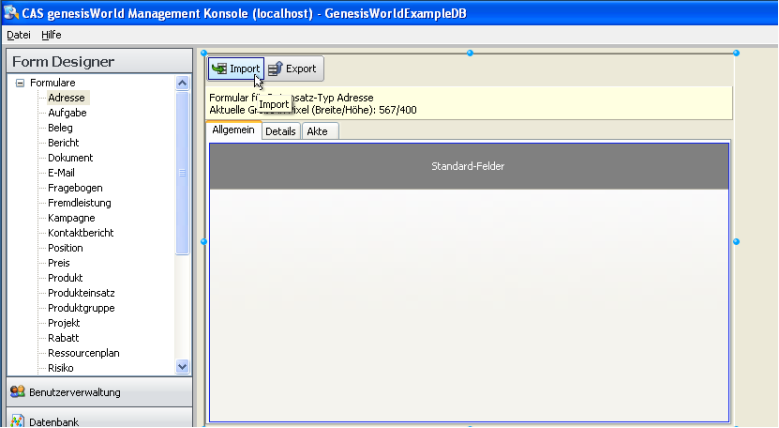Open the Datenbank panel icon
This screenshot has width=779, height=428.
tap(17, 421)
